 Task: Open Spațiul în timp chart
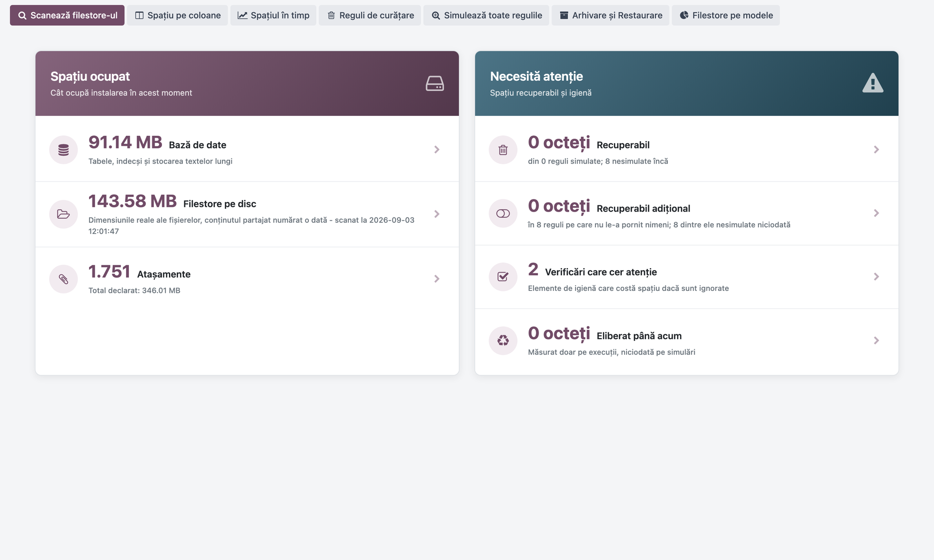coord(273,15)
